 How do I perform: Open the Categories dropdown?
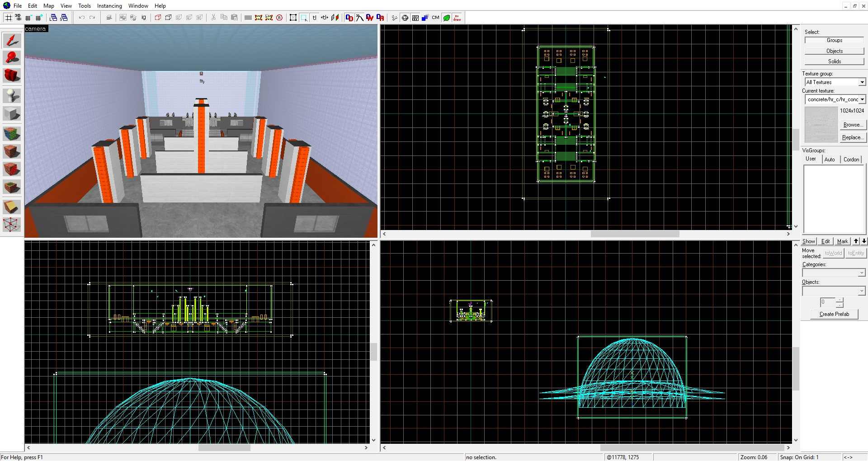(x=834, y=273)
